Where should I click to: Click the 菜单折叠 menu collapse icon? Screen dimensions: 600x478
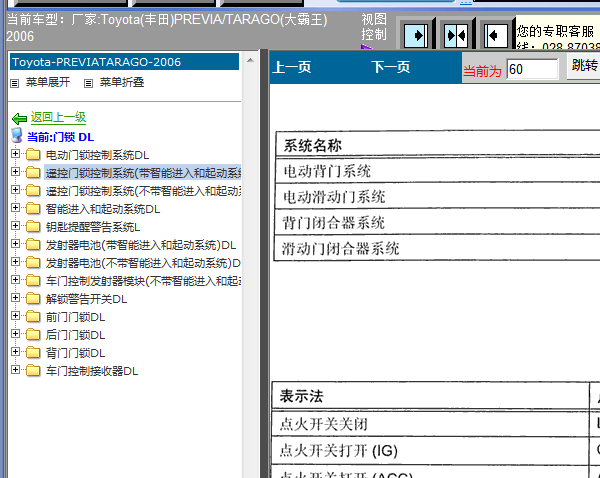88,83
